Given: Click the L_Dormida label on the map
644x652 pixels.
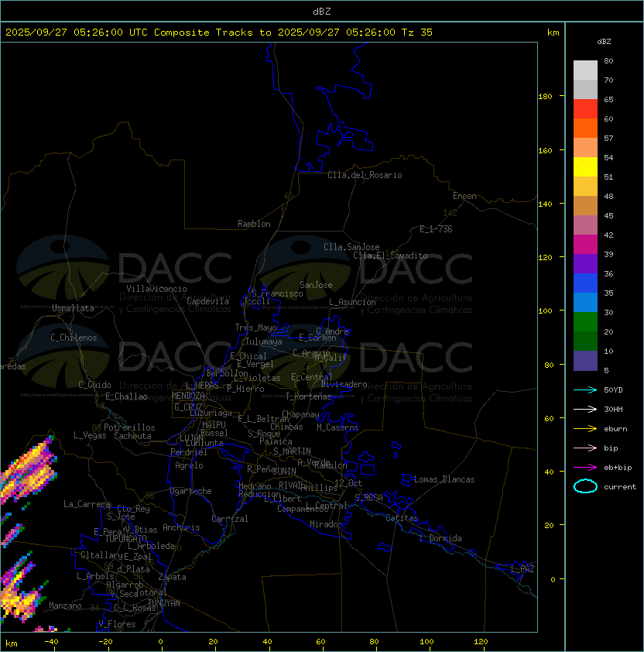Looking at the screenshot, I should click(x=440, y=538).
